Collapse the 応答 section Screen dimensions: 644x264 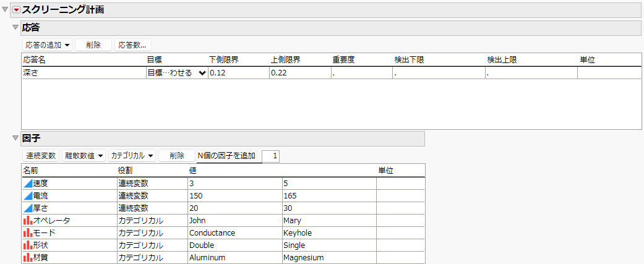pyautogui.click(x=15, y=27)
